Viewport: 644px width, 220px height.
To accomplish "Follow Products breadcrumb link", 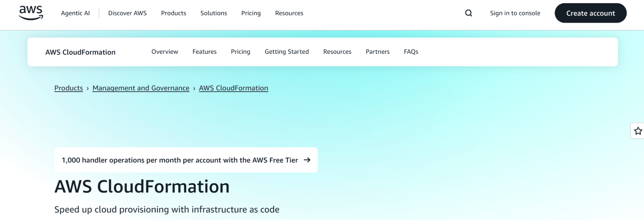I will tap(69, 88).
